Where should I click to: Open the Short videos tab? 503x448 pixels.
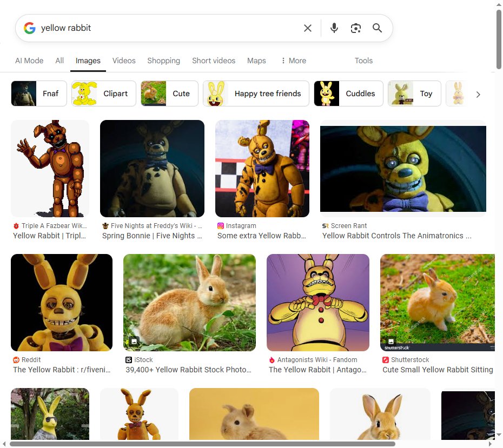click(214, 61)
